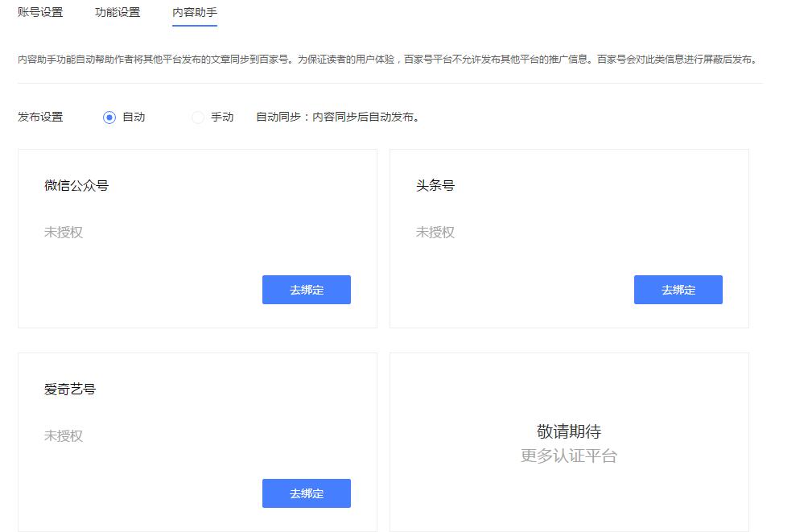Open the 功能设置 tab
Image resolution: width=808 pixels, height=532 pixels.
118,12
